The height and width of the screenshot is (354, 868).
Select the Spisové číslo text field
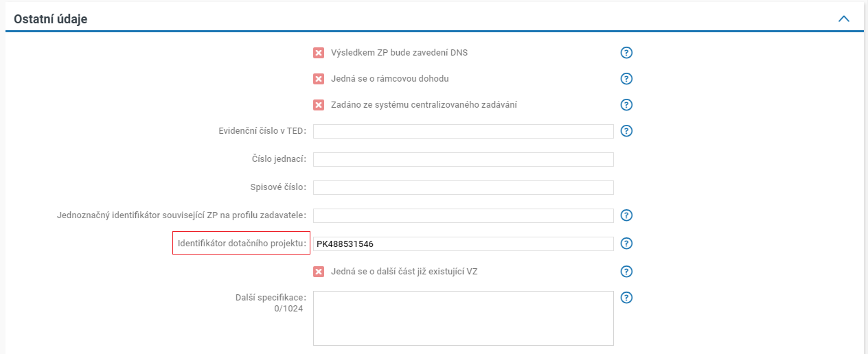coord(463,187)
